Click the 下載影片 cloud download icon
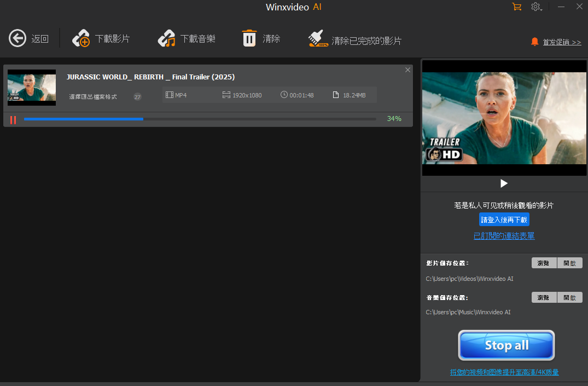 point(81,38)
